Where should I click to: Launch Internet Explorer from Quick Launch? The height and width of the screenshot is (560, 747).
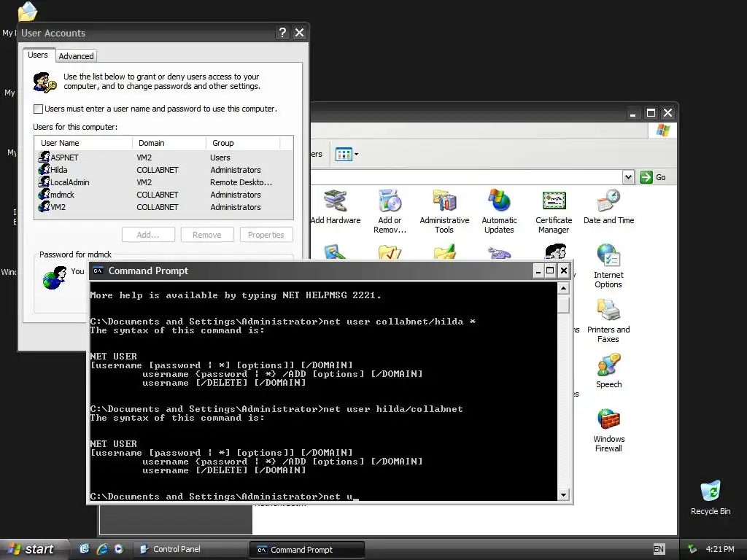pyautogui.click(x=102, y=549)
